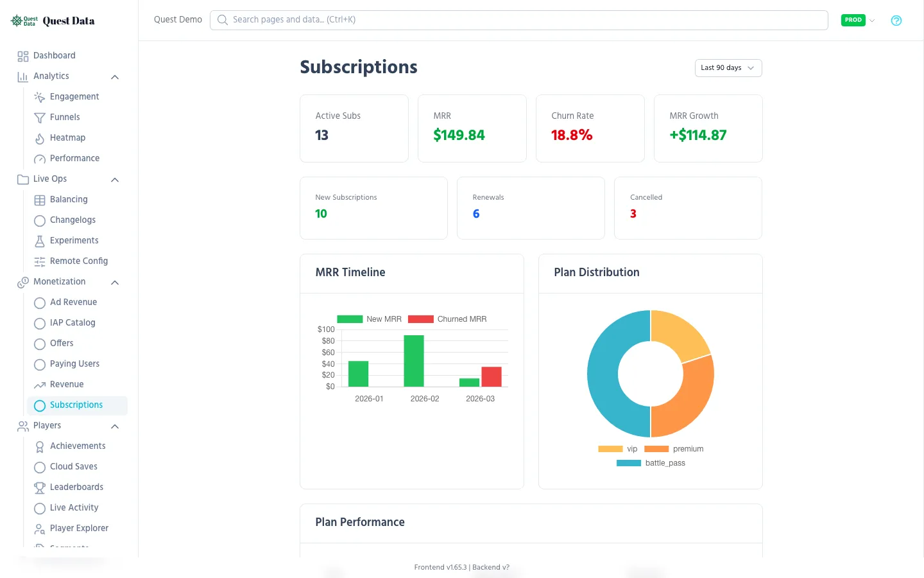Open Leaderboards from the sidebar
This screenshot has width=924, height=578.
pyautogui.click(x=77, y=487)
